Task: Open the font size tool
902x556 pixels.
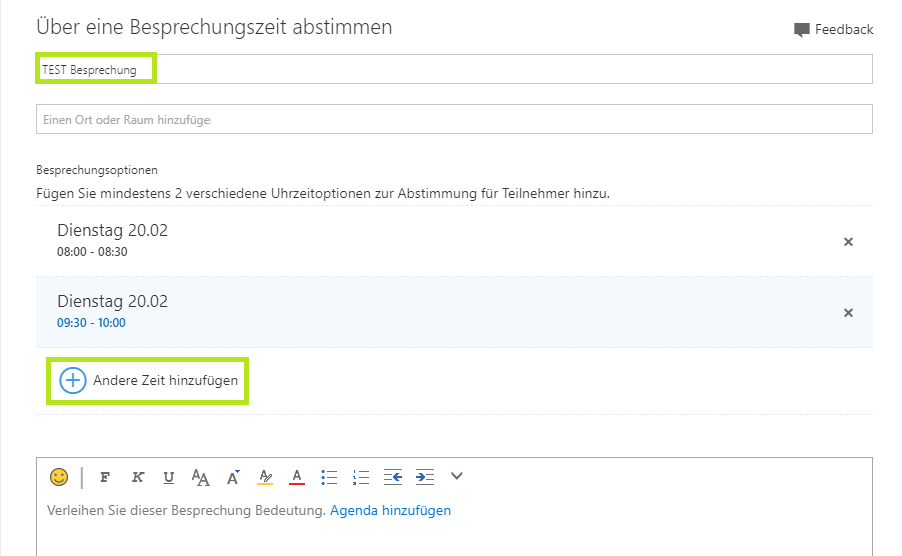Action: tap(200, 477)
